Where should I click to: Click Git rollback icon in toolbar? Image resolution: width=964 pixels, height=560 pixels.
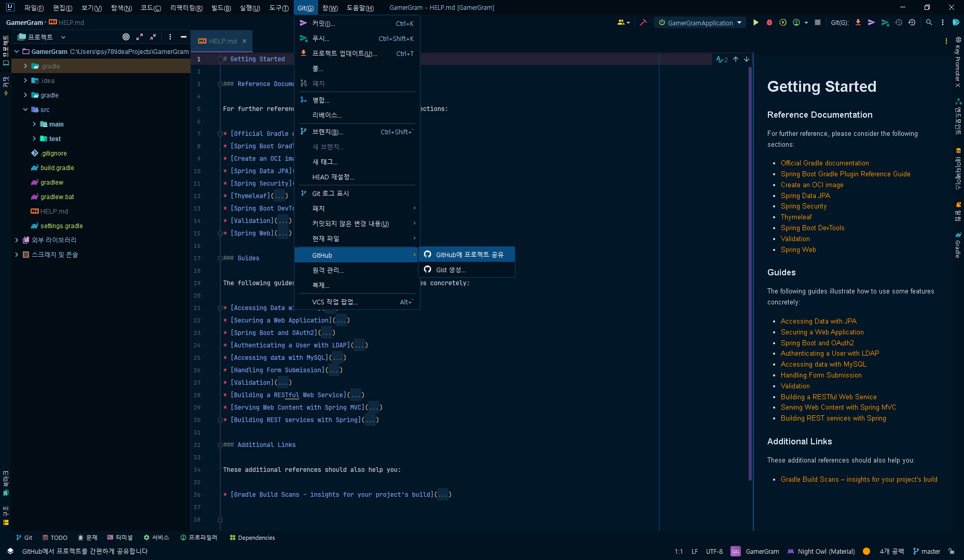tap(912, 22)
